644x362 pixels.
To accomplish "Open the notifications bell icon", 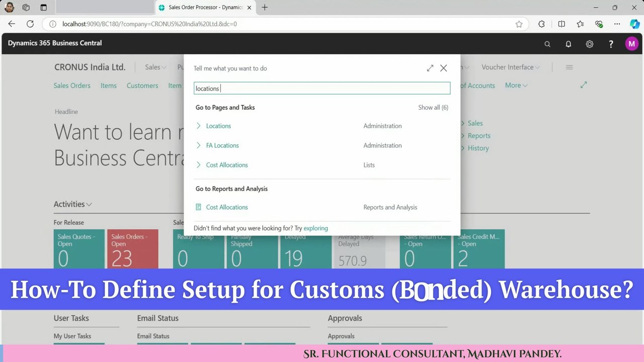I will [x=569, y=44].
